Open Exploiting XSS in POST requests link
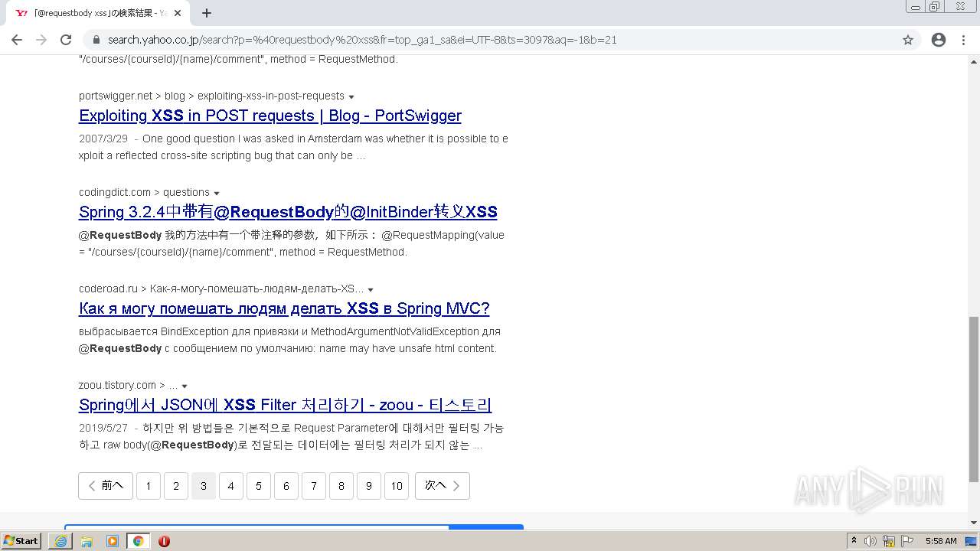This screenshot has height=551, width=980. 270,116
